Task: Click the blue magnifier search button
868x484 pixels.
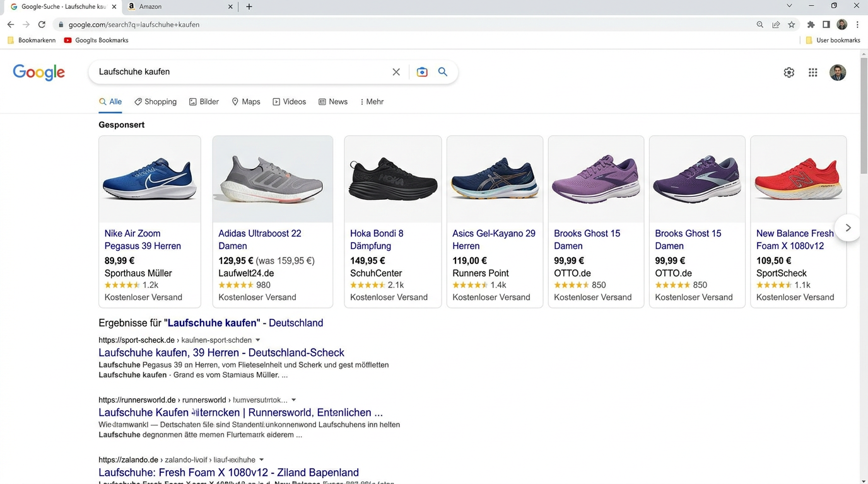Action: (443, 72)
